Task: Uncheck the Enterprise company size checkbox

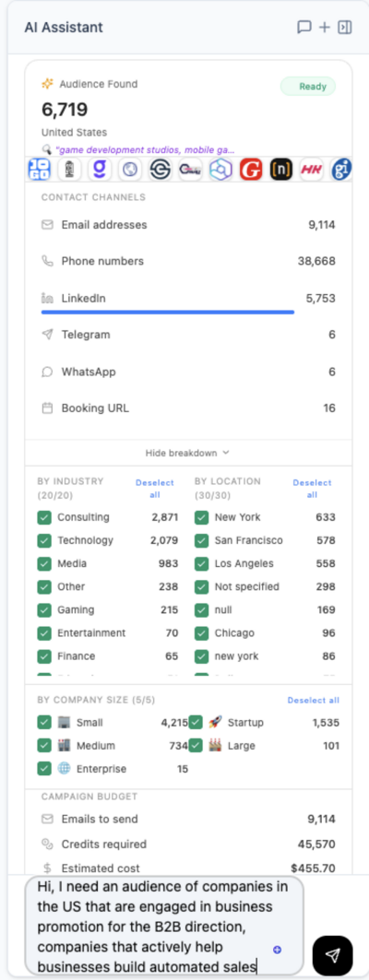Action: tap(43, 769)
